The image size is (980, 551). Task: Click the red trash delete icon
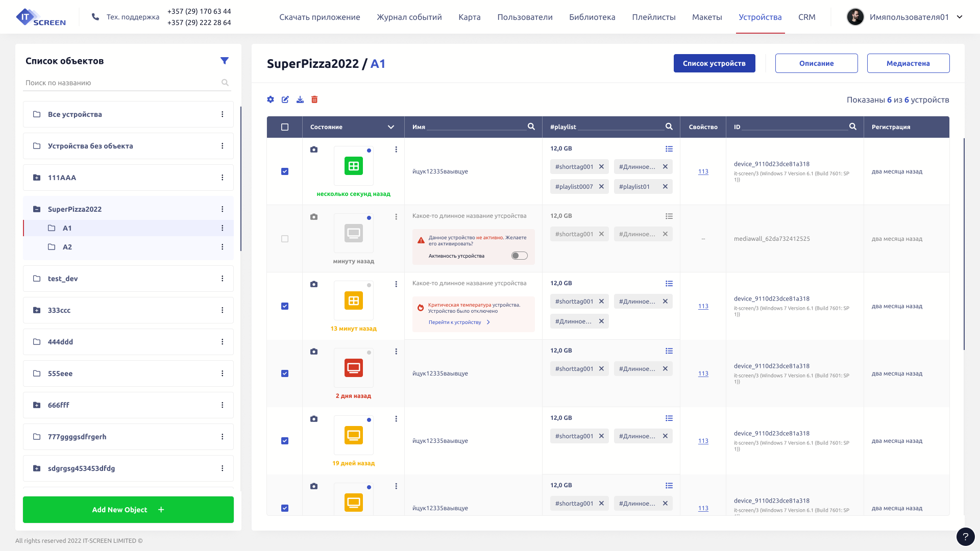314,99
